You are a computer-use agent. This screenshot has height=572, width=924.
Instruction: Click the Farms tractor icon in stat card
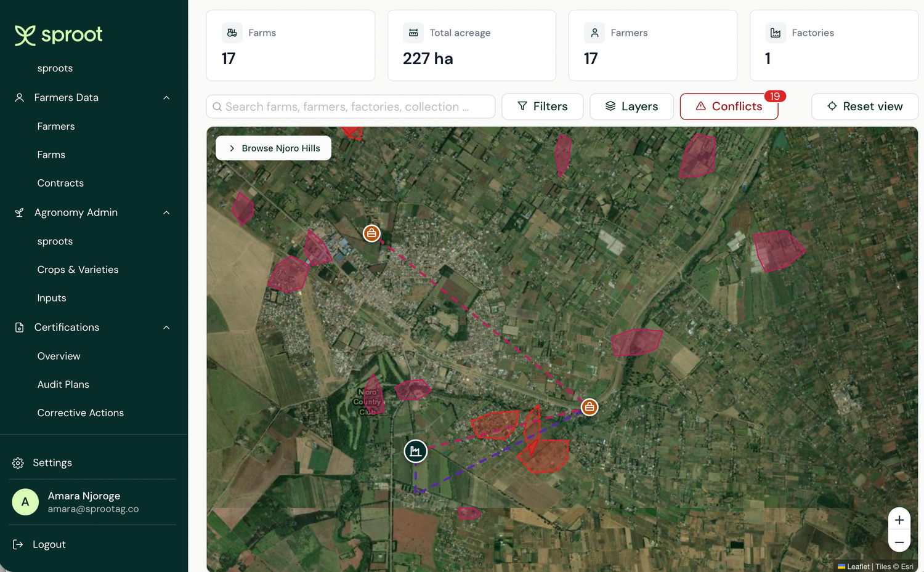click(232, 33)
